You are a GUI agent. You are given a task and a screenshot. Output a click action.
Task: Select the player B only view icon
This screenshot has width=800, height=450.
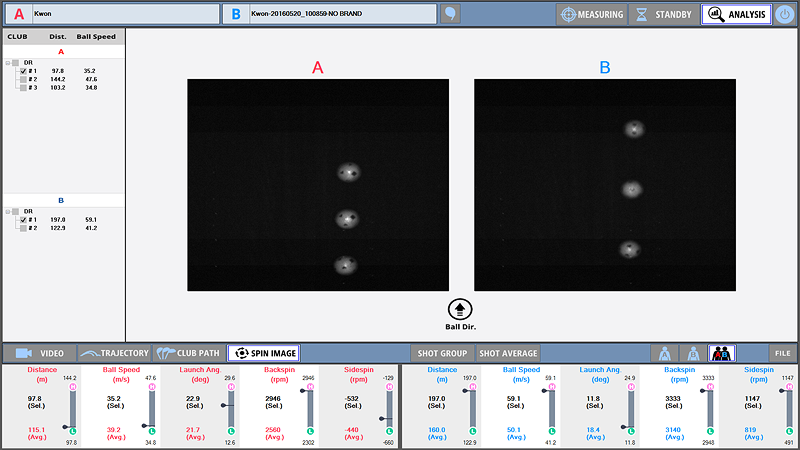pos(692,353)
